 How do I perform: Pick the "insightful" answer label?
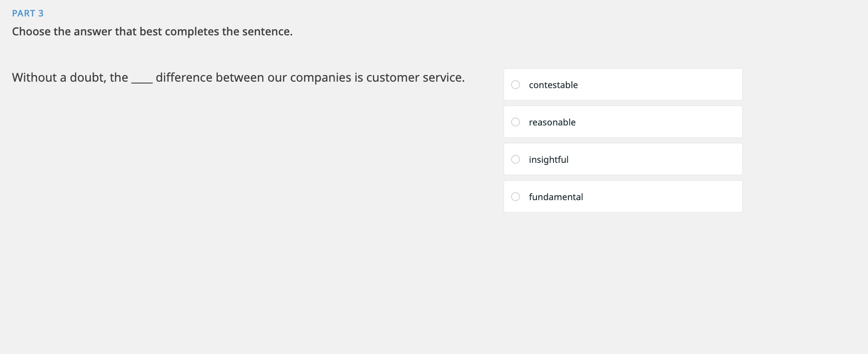click(x=548, y=160)
